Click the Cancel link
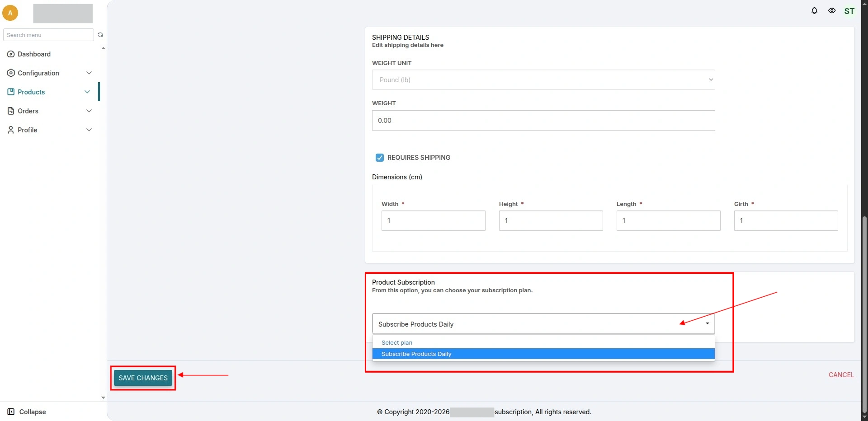868x421 pixels. click(841, 375)
